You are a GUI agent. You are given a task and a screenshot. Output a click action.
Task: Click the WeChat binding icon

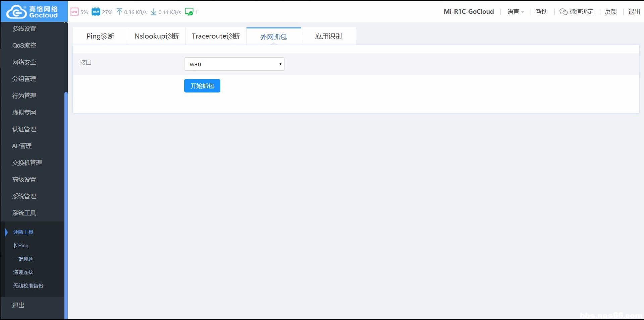[x=563, y=12]
